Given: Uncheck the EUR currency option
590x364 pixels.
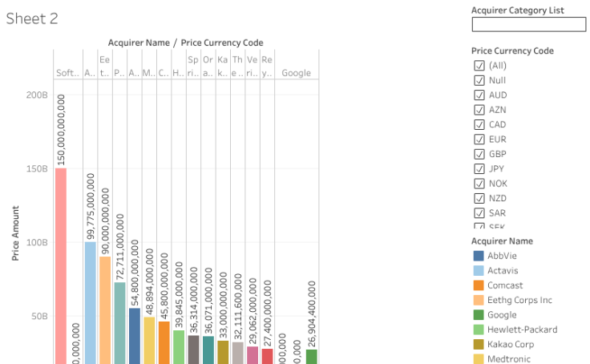Looking at the screenshot, I should click(479, 140).
